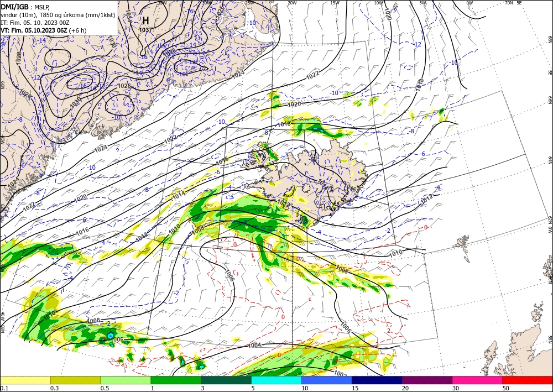Screen dimensions: 553x392
Task: Click the red 50+ mm legend swatch
Action: point(528,380)
